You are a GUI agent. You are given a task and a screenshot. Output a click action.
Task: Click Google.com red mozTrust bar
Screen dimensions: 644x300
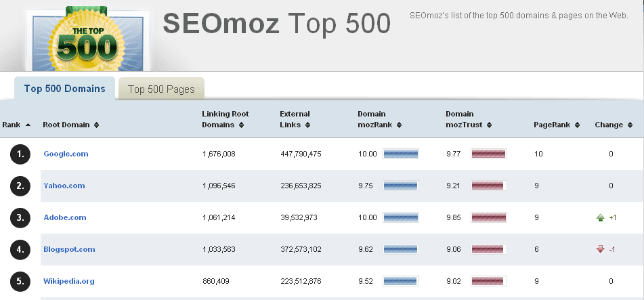point(488,154)
